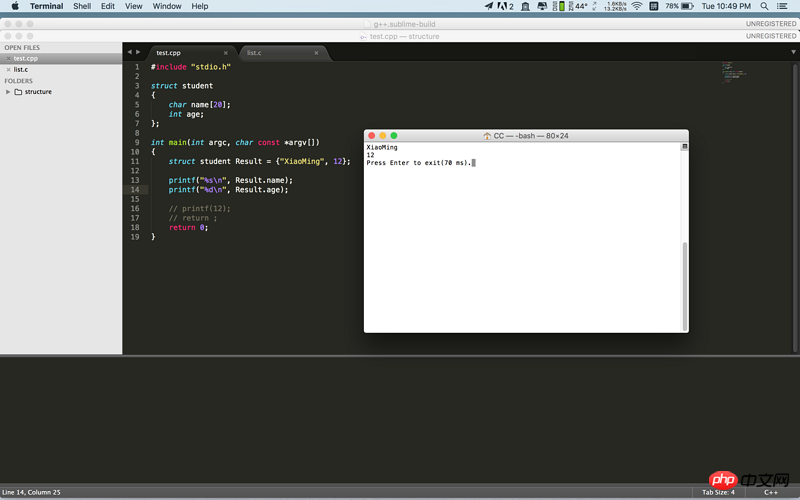Click the 'XiaoMing' output in terminal
Viewport: 800px width, 500px height.
(x=382, y=147)
